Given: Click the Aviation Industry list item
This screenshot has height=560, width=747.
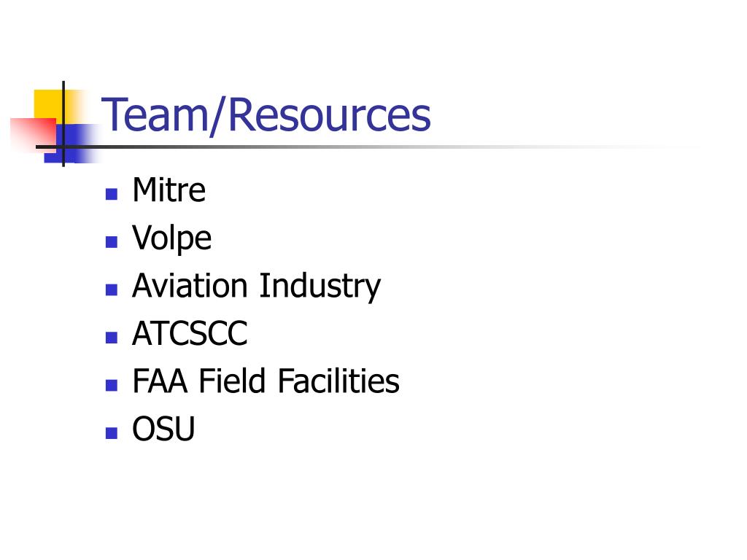Looking at the screenshot, I should pos(256,287).
